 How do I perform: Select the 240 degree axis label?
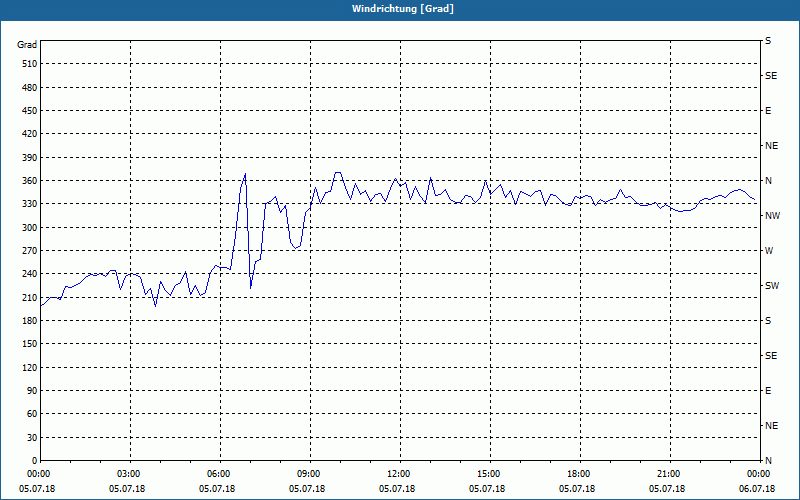[30, 274]
